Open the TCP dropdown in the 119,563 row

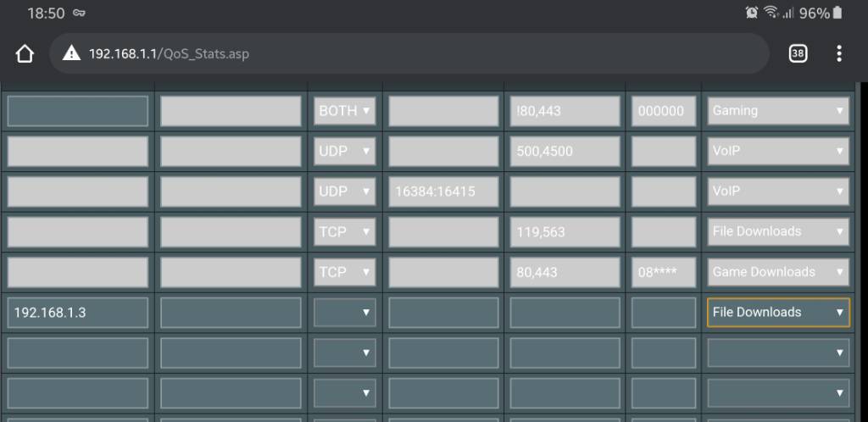click(x=345, y=231)
